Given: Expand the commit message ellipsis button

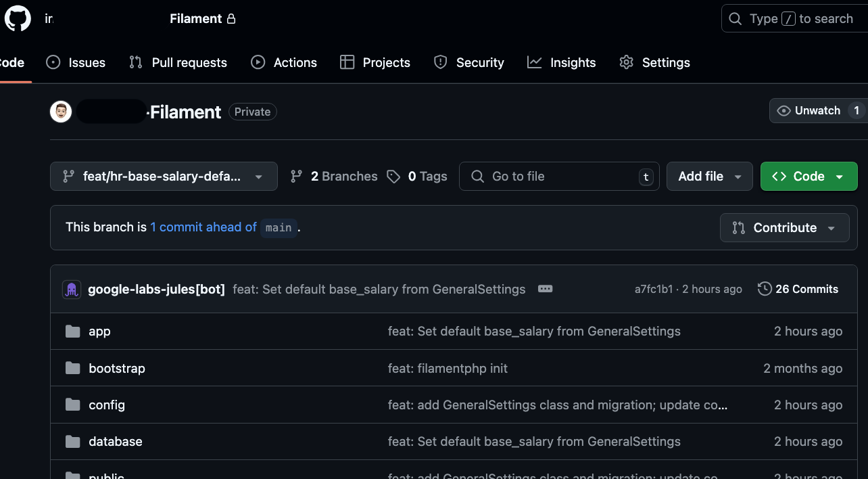Looking at the screenshot, I should tap(545, 289).
